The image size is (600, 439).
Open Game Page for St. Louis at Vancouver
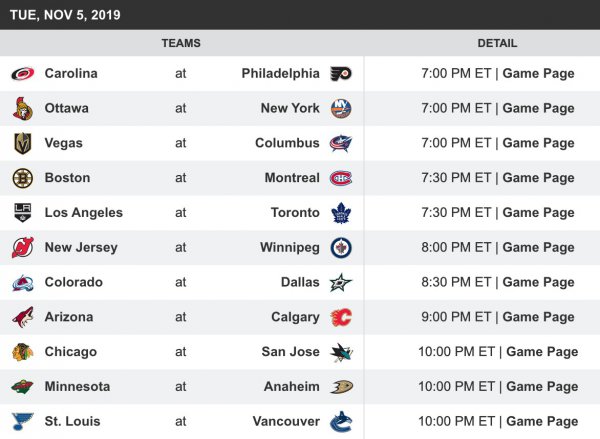[542, 421]
